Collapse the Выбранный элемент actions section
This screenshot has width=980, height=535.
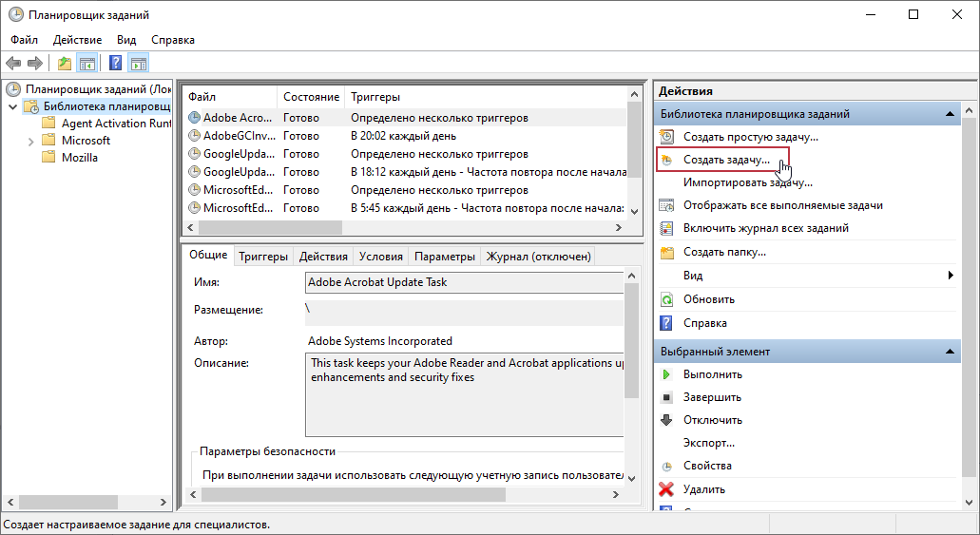(949, 352)
